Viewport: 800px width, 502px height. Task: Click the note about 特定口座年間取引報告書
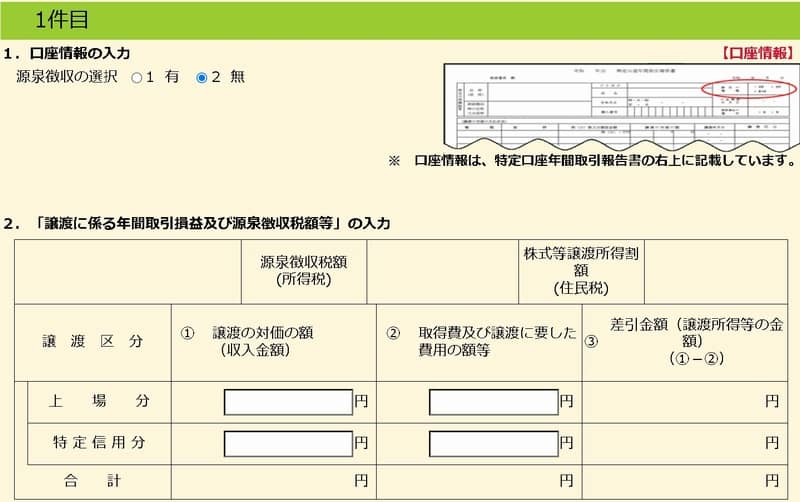(592, 161)
